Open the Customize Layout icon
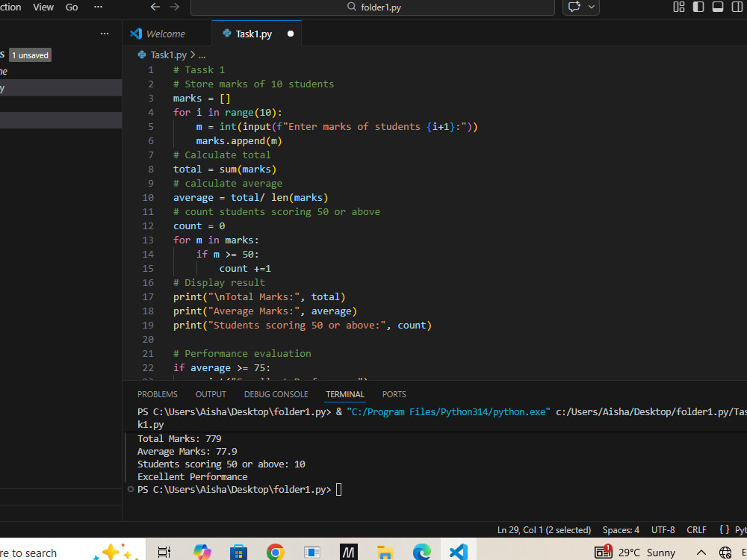Viewport: 747px width, 560px height. (x=679, y=7)
